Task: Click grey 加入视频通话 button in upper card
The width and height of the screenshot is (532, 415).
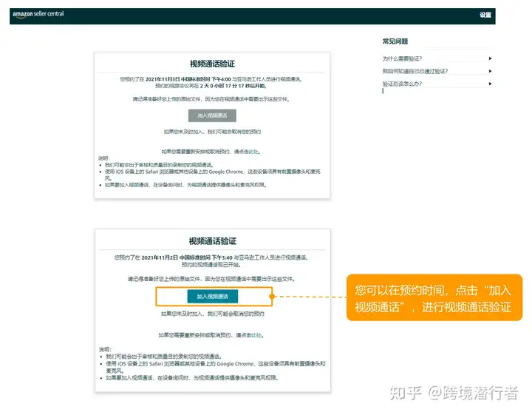Action: click(212, 115)
